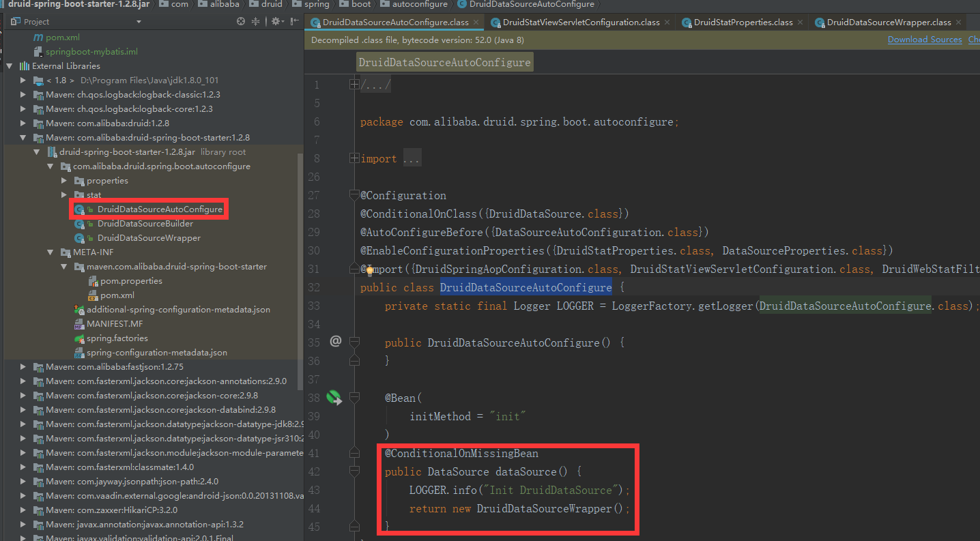Expand Maven: com.alibaba:druid:1.2.8 node

(23, 123)
